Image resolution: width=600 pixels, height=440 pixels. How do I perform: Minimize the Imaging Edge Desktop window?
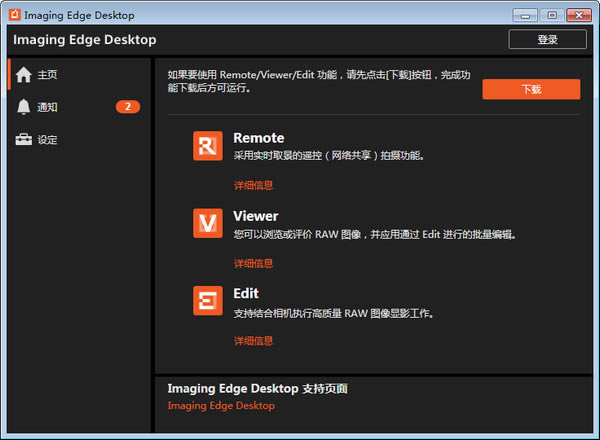(x=526, y=15)
